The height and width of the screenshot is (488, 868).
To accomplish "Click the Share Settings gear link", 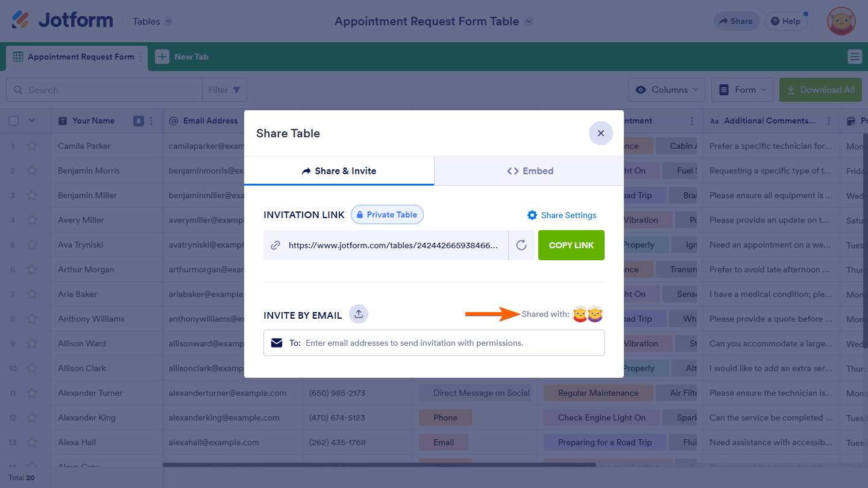I will 562,215.
